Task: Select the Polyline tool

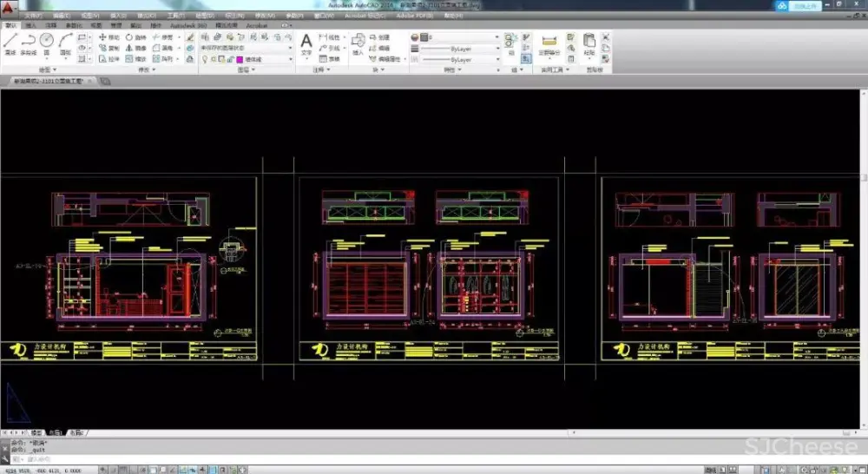Action: [x=28, y=42]
